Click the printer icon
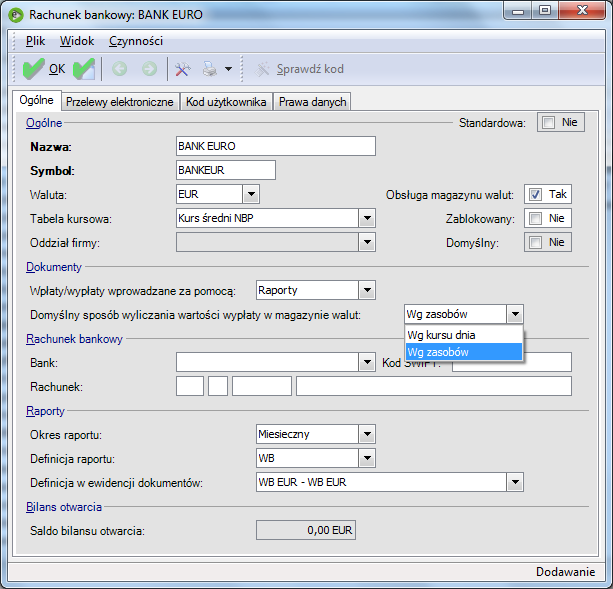The width and height of the screenshot is (613, 589). click(x=210, y=69)
